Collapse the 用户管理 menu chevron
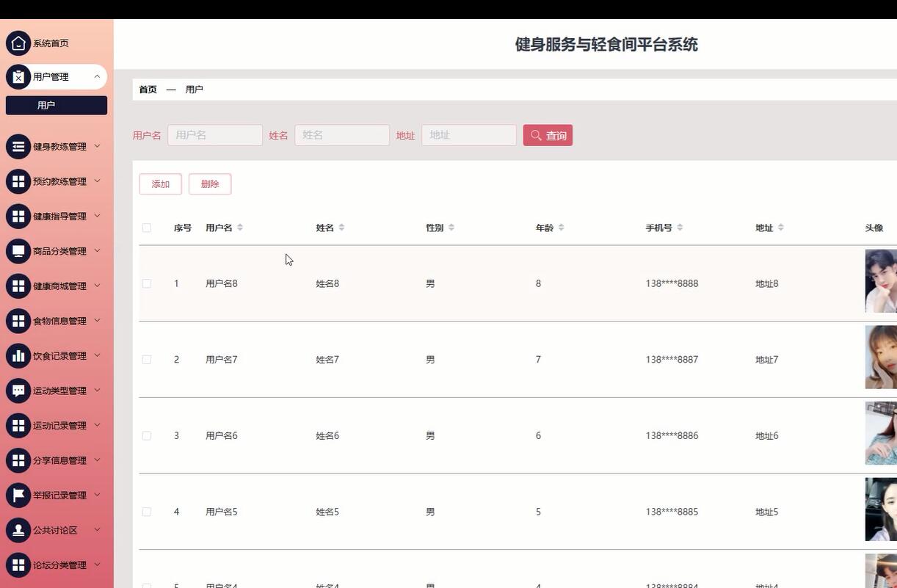The width and height of the screenshot is (897, 588). coord(96,76)
